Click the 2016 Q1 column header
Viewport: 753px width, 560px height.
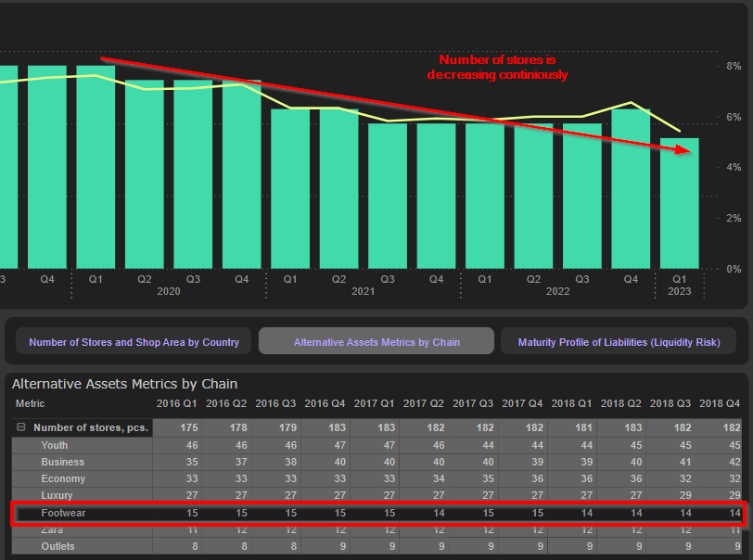pos(177,404)
